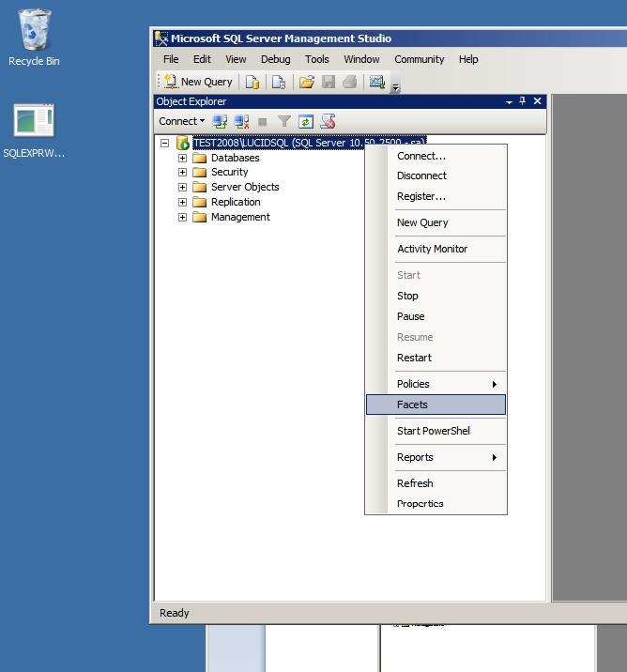Expand the Server Objects folder node
Image resolution: width=627 pixels, height=672 pixels.
183,188
